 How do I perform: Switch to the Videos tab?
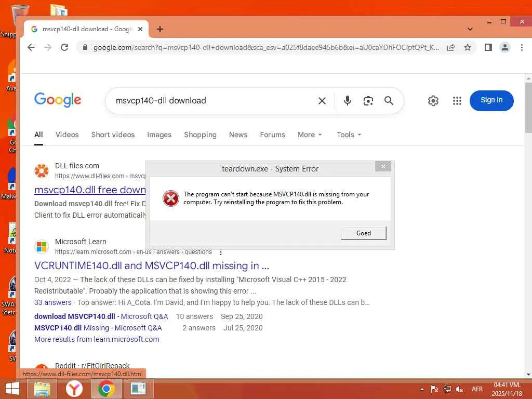pos(67,135)
